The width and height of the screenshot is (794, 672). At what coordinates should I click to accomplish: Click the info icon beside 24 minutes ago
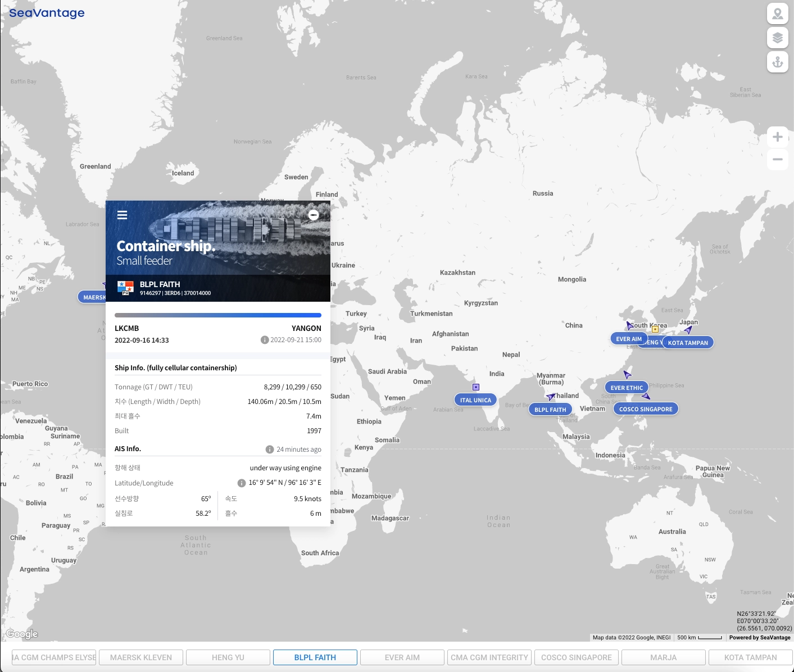tap(270, 449)
